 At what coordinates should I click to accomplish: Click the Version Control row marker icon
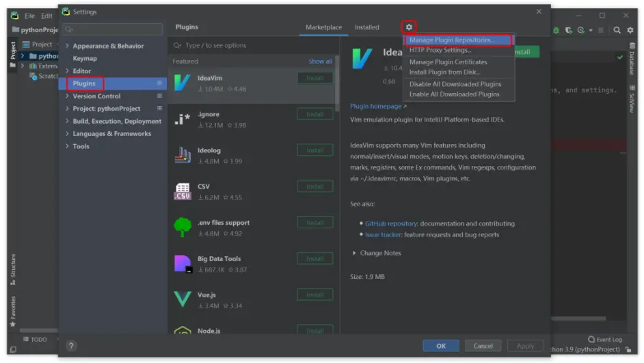point(159,96)
